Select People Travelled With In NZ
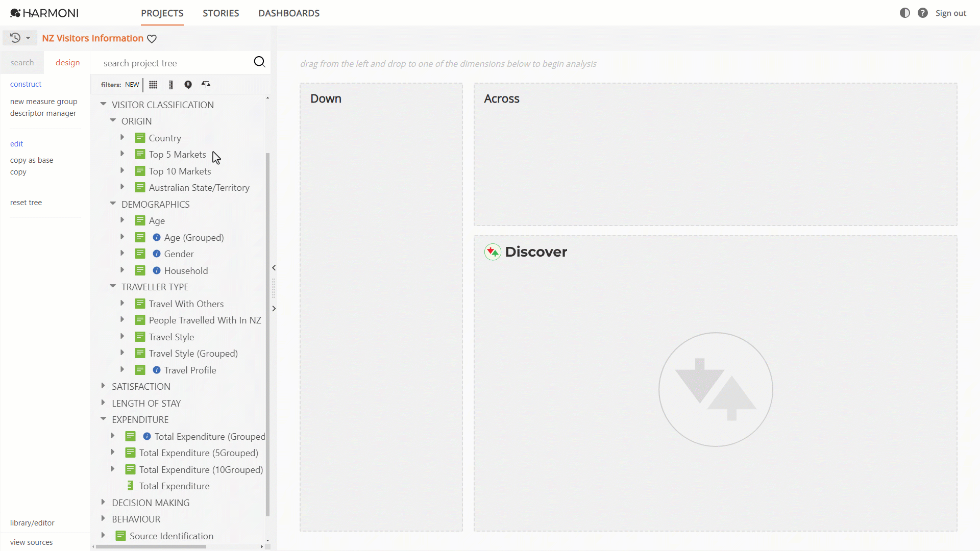980x551 pixels. click(205, 320)
